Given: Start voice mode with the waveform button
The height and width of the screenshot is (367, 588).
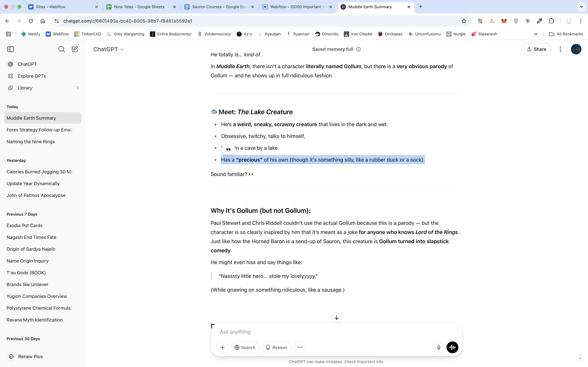Looking at the screenshot, I should [452, 347].
